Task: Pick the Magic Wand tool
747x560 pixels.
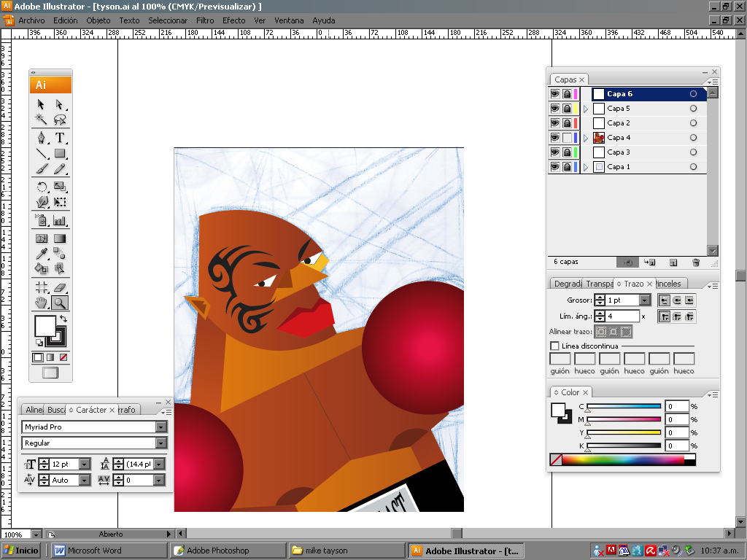Action: [x=42, y=119]
